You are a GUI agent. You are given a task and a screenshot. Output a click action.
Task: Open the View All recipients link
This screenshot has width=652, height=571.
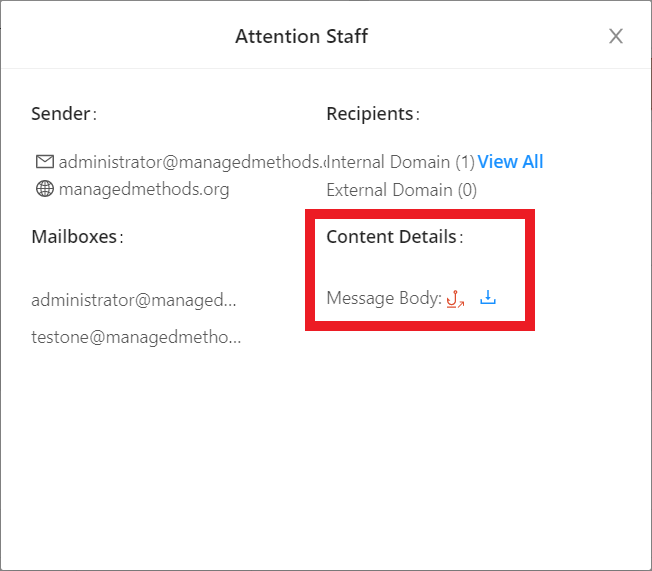(x=510, y=162)
